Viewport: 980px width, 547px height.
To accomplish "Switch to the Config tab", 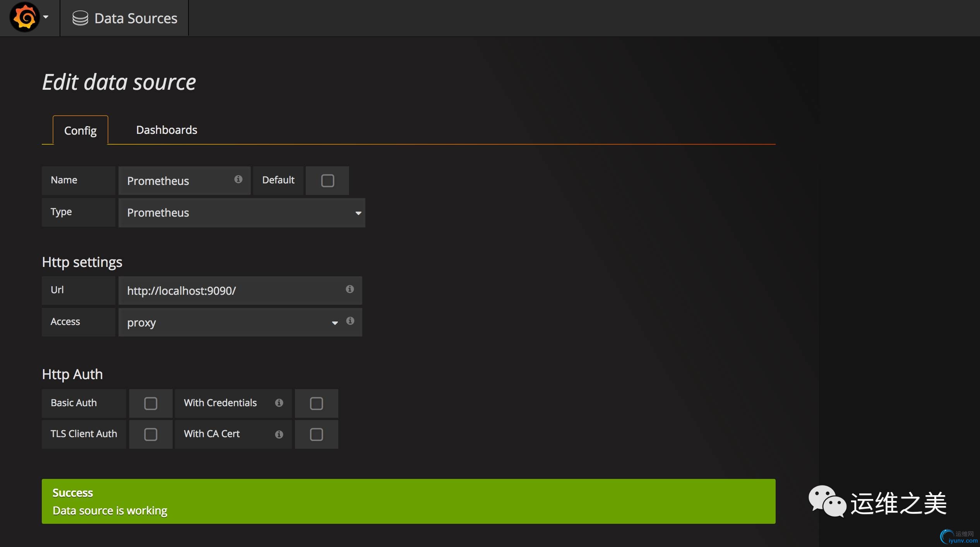I will pos(81,130).
